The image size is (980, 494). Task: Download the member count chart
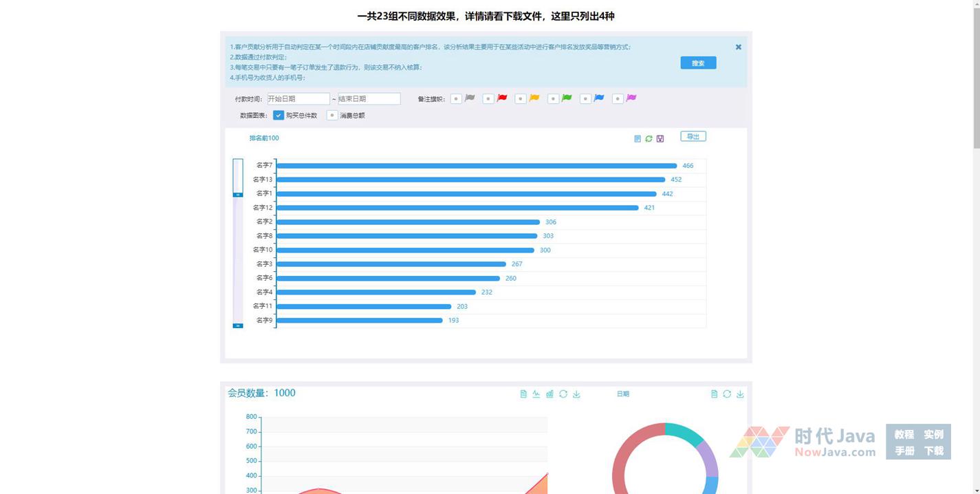(576, 394)
